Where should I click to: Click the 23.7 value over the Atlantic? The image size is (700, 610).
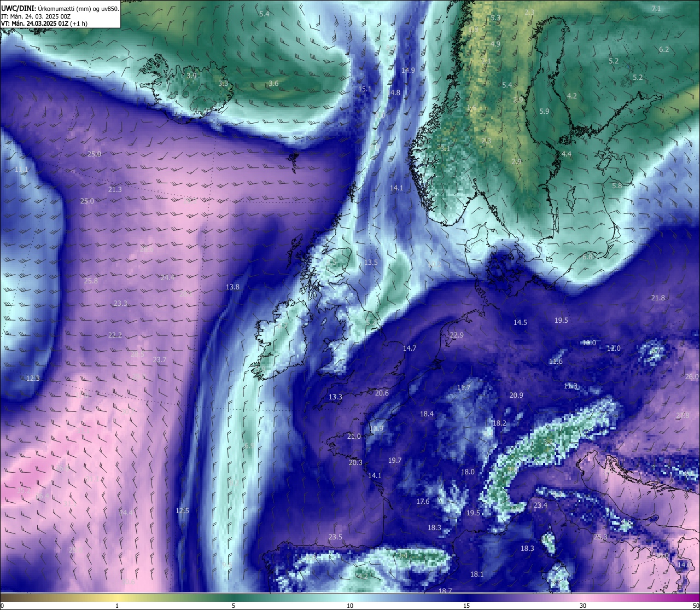pyautogui.click(x=159, y=359)
